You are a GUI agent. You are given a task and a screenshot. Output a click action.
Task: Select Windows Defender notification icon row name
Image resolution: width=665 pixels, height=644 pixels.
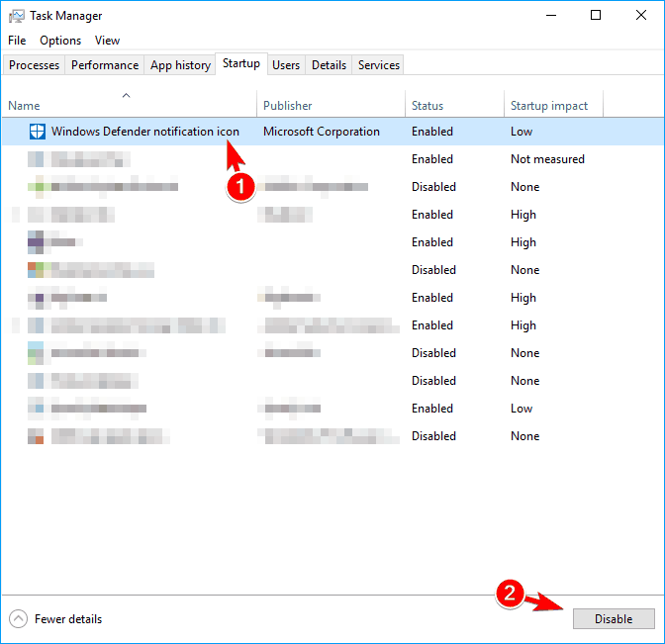pos(145,132)
